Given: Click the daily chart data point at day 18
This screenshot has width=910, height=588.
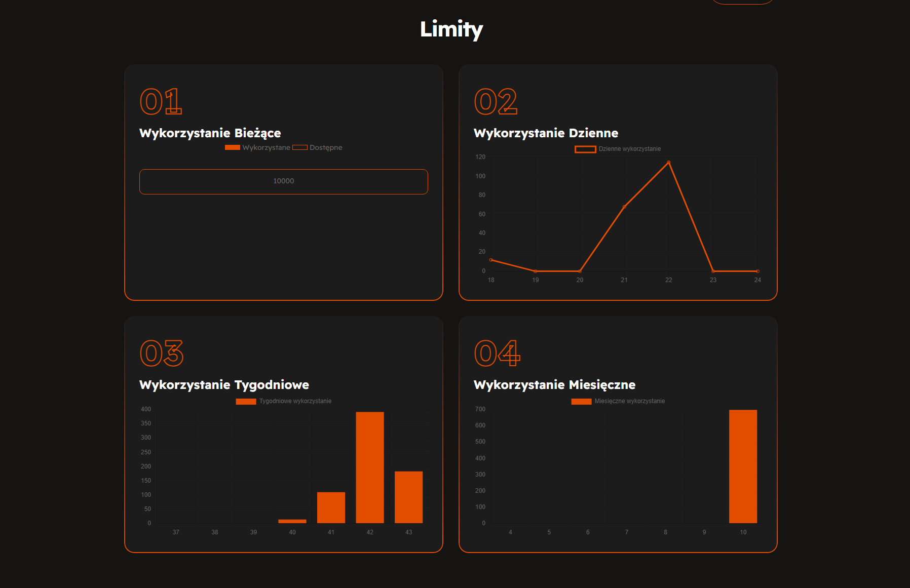Looking at the screenshot, I should tap(491, 260).
